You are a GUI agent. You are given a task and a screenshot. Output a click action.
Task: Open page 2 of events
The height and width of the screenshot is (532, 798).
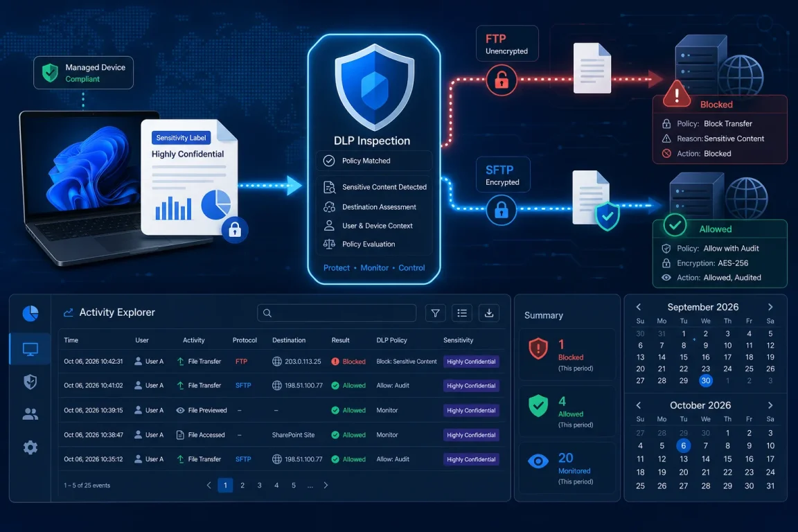coord(242,485)
